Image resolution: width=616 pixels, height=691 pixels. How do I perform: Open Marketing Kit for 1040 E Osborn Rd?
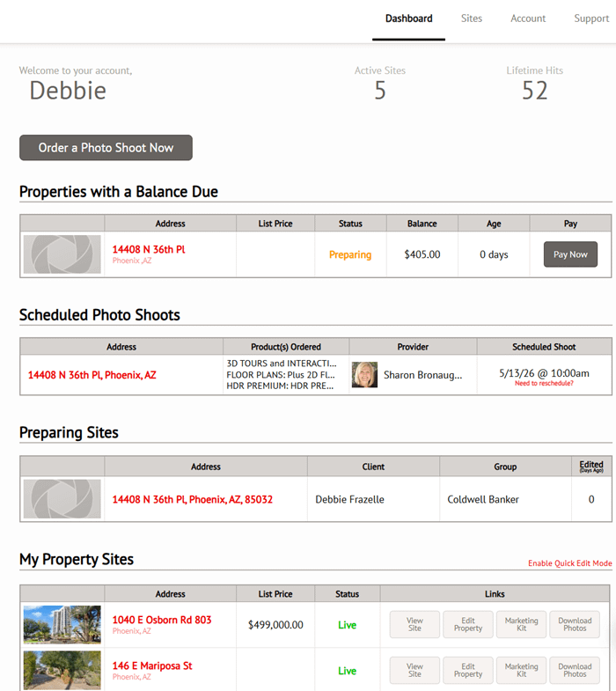coord(521,624)
